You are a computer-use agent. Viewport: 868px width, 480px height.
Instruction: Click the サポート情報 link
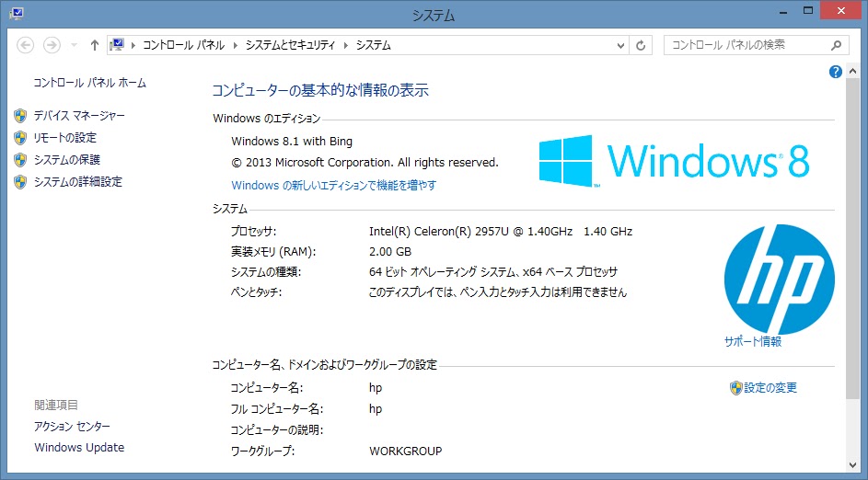(753, 342)
